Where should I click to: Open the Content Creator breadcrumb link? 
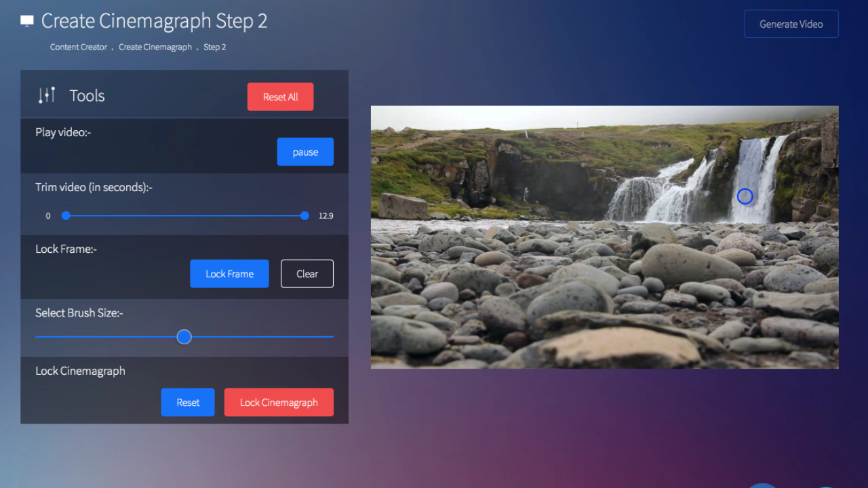[x=79, y=47]
